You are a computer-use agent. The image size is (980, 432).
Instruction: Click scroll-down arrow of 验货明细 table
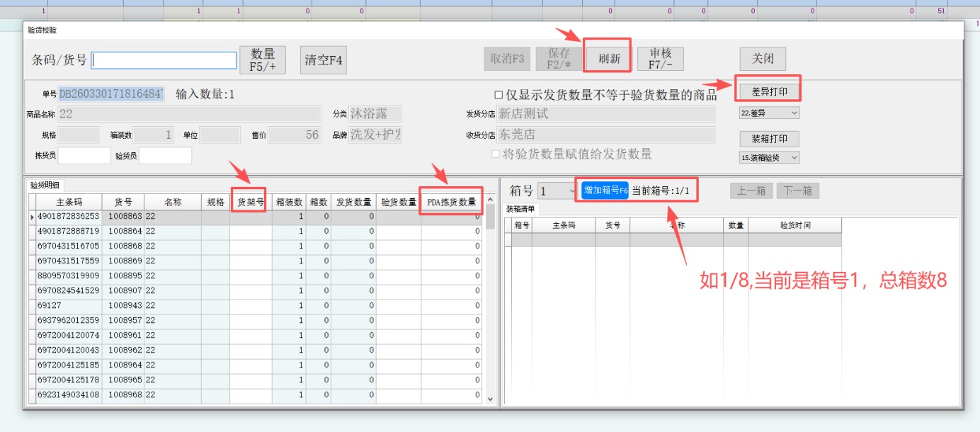pyautogui.click(x=490, y=399)
